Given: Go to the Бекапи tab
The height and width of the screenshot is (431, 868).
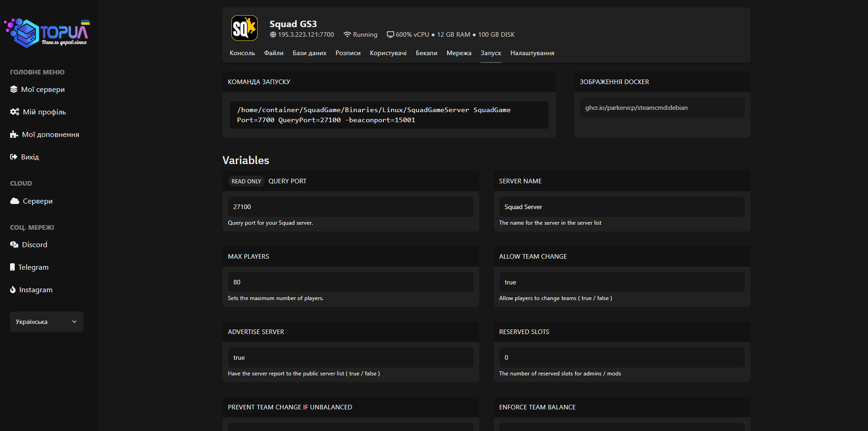Looking at the screenshot, I should pyautogui.click(x=426, y=53).
